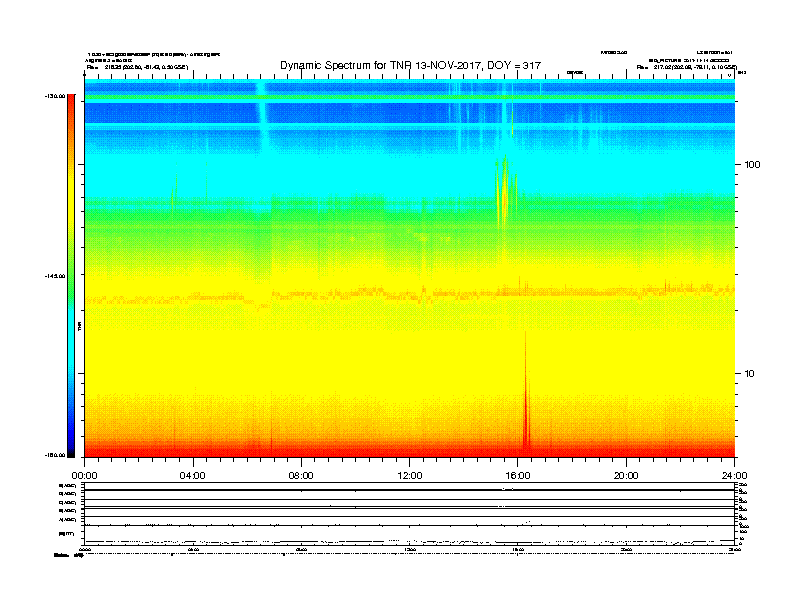Click the TNR label beside the color bar

pos(80,327)
